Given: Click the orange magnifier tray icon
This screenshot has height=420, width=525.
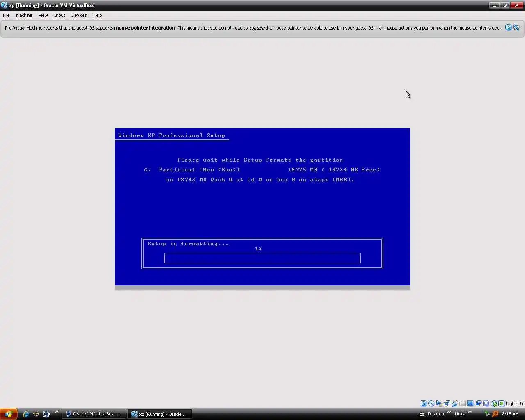Looking at the screenshot, I should pos(495,414).
